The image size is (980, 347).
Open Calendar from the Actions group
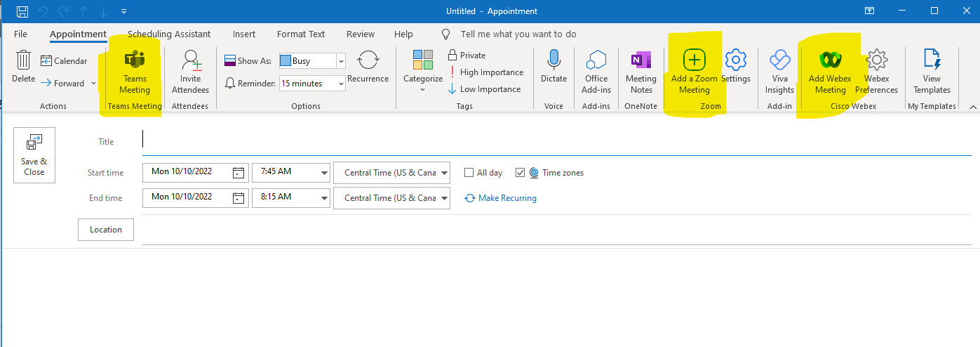64,61
